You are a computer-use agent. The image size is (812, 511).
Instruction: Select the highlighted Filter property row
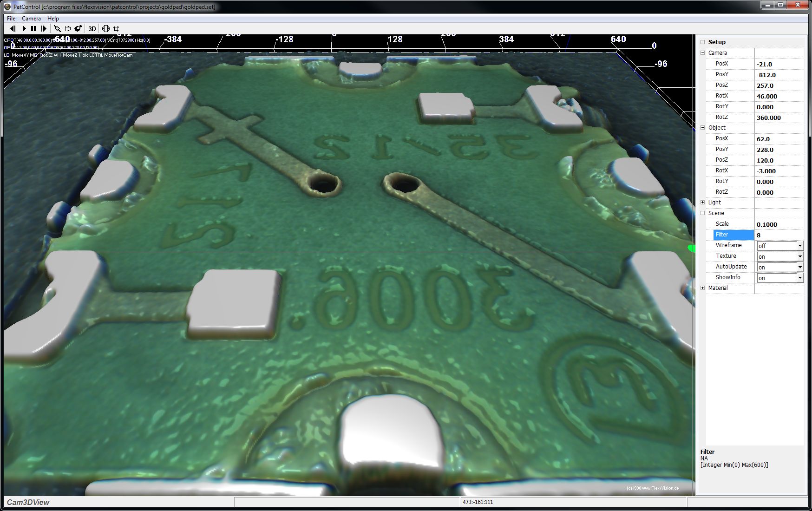tap(733, 235)
